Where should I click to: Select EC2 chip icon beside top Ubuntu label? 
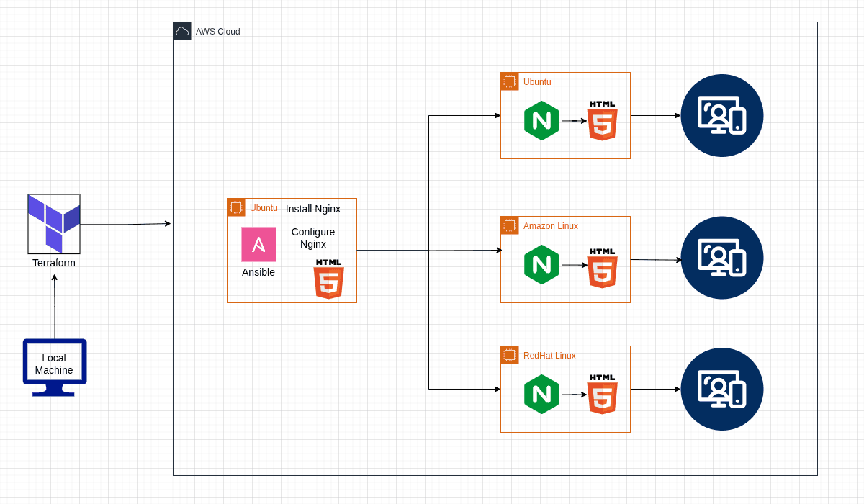point(510,81)
